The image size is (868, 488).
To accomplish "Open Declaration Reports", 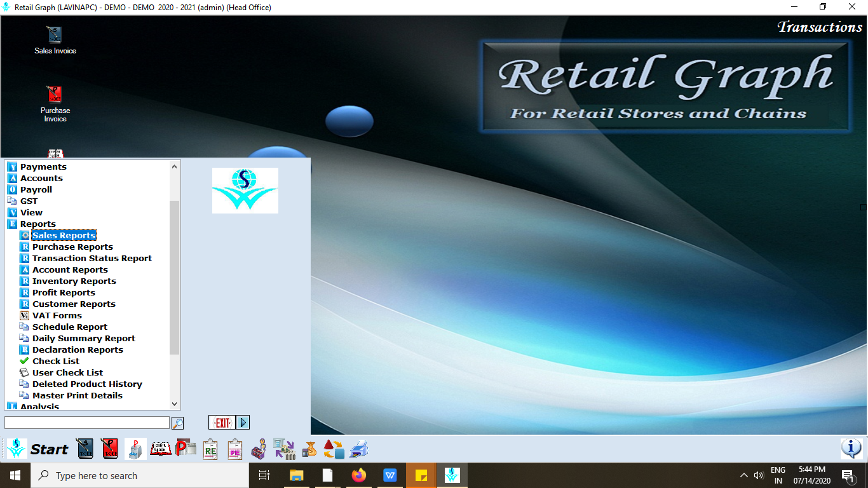I will tap(78, 349).
